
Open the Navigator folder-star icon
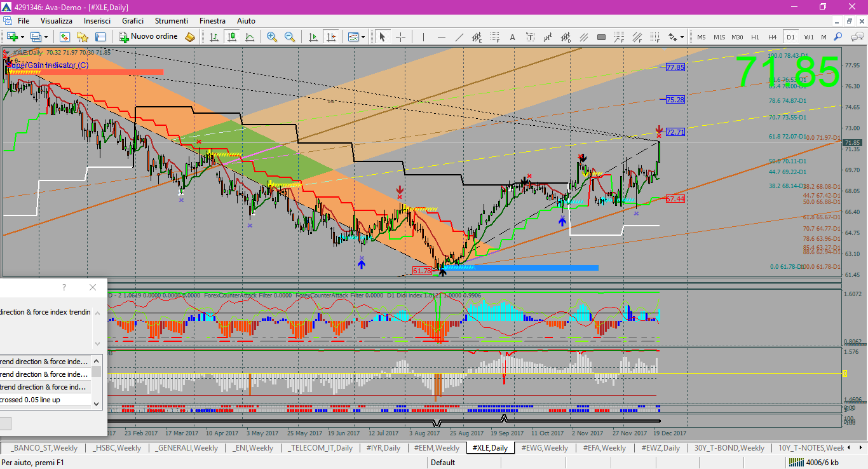(x=83, y=37)
